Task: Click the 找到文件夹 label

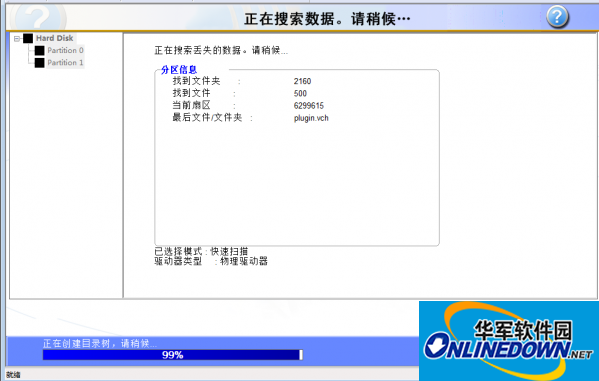Action: tap(196, 81)
